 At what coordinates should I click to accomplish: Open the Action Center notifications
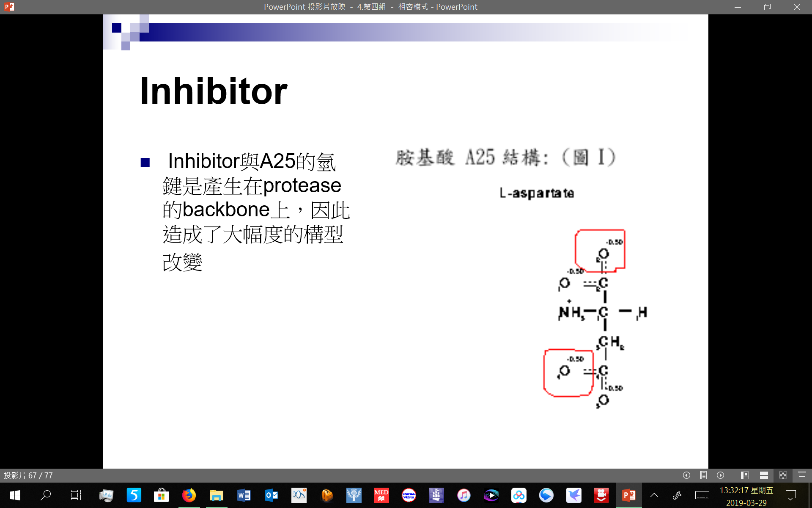point(790,495)
